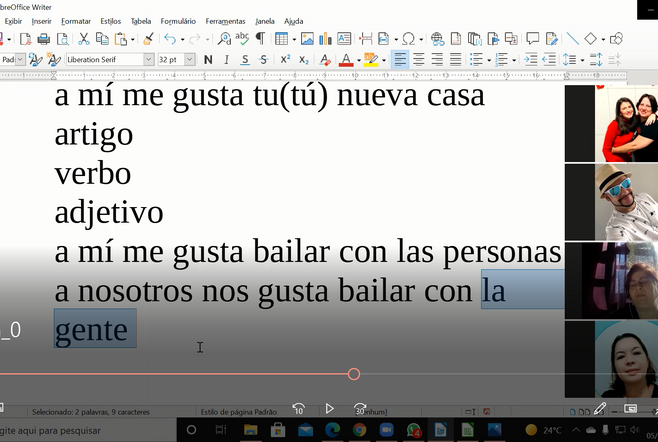658x442 pixels.
Task: Click the play button on the video
Action: pyautogui.click(x=329, y=408)
